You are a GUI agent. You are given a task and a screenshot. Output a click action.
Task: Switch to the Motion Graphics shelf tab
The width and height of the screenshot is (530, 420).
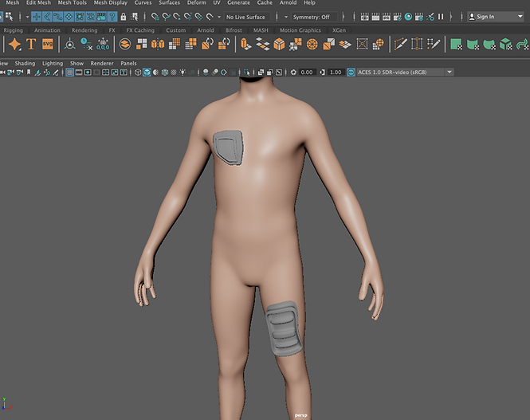pyautogui.click(x=300, y=30)
